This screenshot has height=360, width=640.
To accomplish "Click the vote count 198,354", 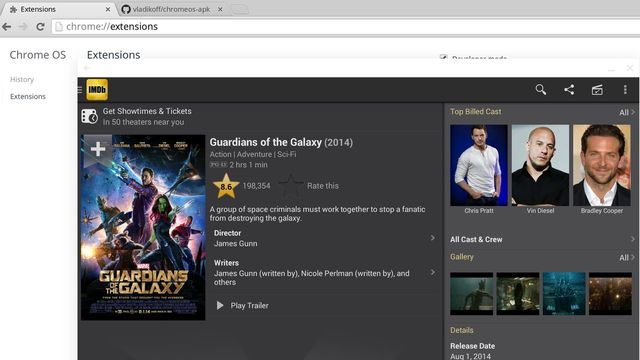I will 256,186.
